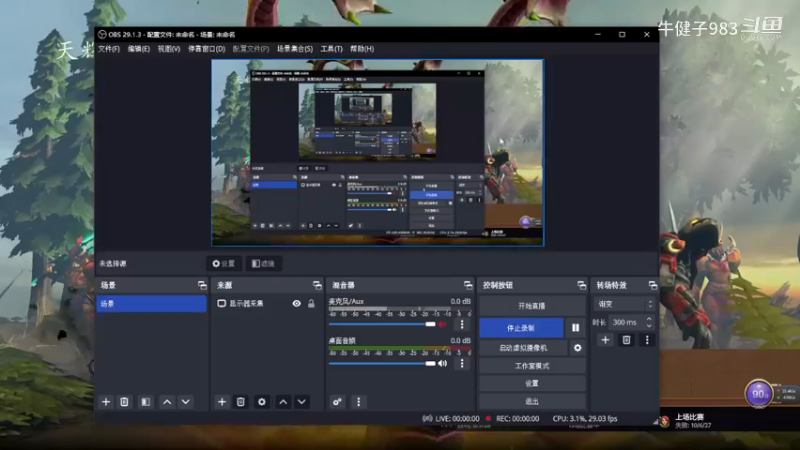The width and height of the screenshot is (800, 450).
Task: Enable 工作室模式 studio mode
Action: pyautogui.click(x=532, y=366)
